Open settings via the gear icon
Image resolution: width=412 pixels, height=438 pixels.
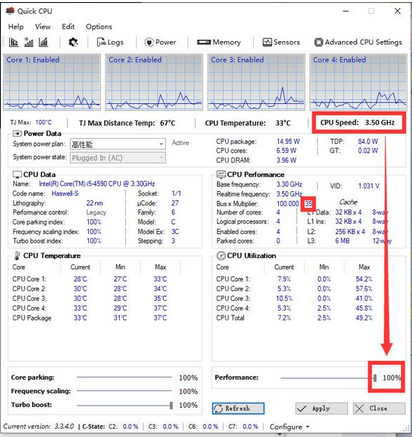tap(73, 42)
